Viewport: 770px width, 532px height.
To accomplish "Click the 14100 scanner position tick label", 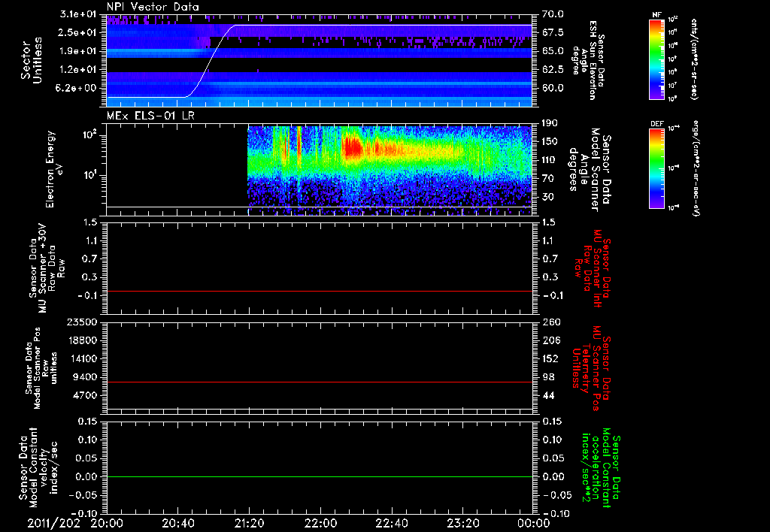I will (x=83, y=358).
